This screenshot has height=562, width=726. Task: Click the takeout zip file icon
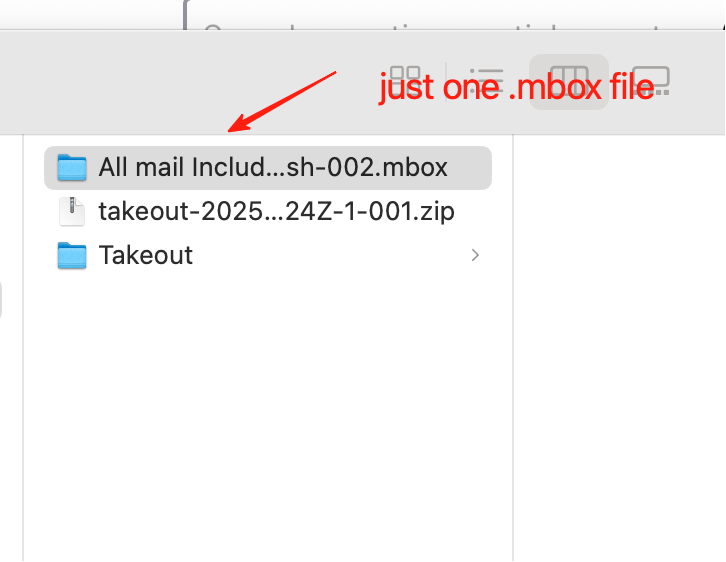pyautogui.click(x=72, y=211)
